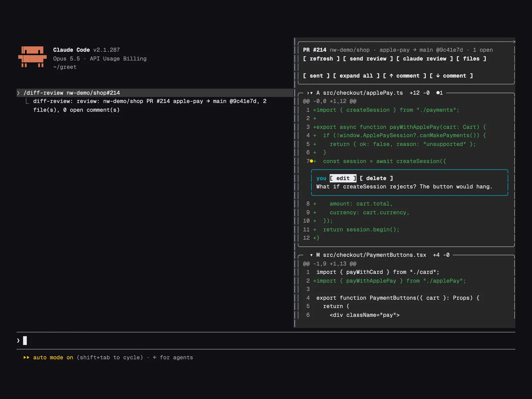Click the PR #214 title text
Viewport: 532px width, 399px height.
315,50
